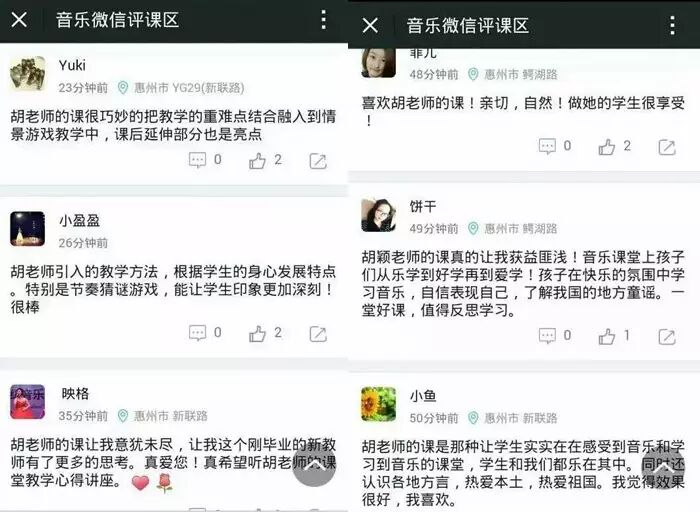
Task: Open Yuki's profile avatar
Action: 28,74
